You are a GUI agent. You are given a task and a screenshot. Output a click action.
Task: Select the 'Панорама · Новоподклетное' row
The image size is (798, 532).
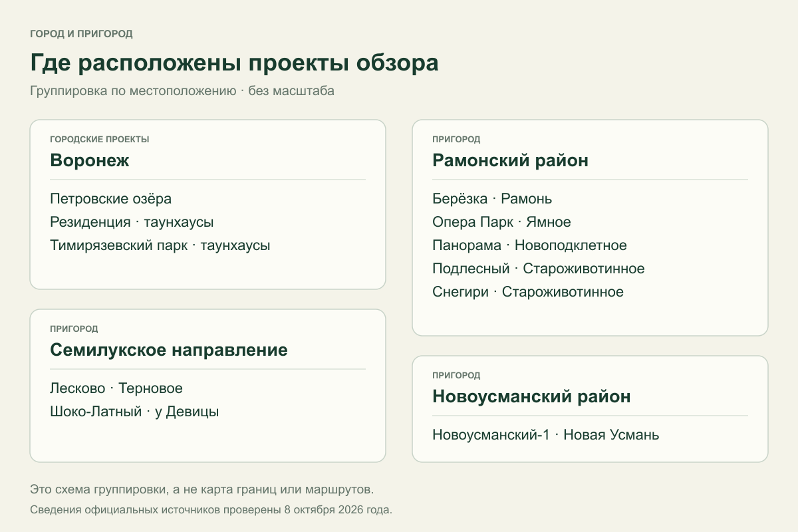click(529, 245)
